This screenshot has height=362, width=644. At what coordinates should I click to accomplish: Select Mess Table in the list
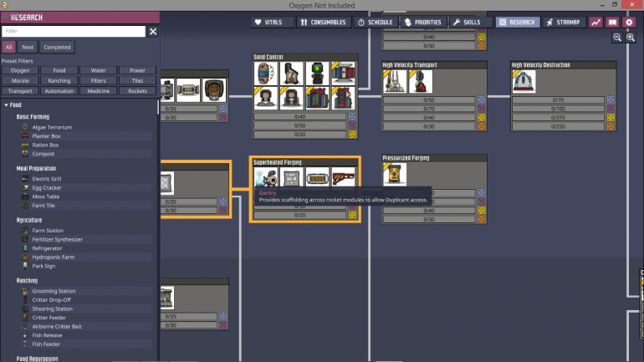tap(86, 196)
